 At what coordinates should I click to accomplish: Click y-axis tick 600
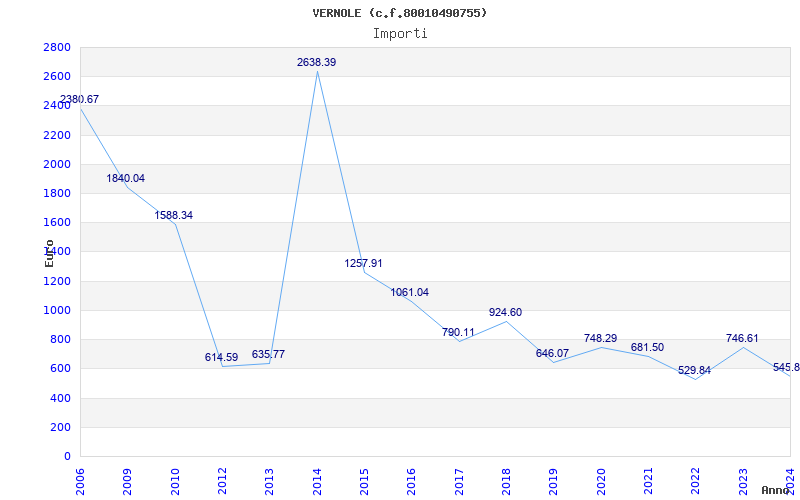(x=61, y=368)
